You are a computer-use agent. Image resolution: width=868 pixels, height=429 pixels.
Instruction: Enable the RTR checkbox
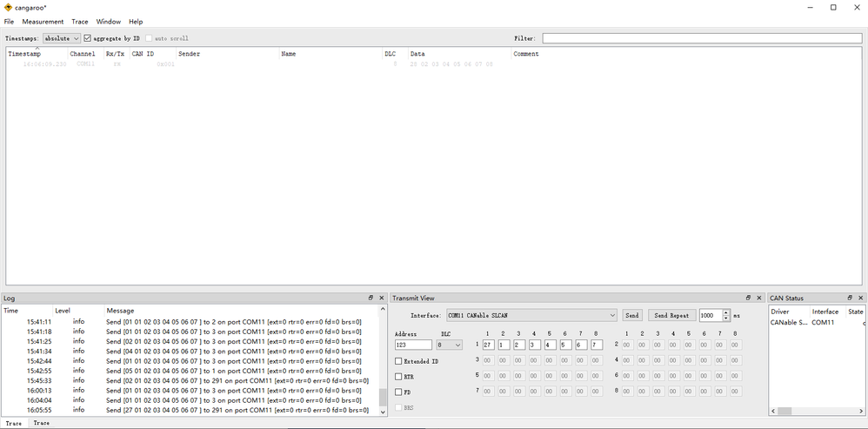click(398, 377)
